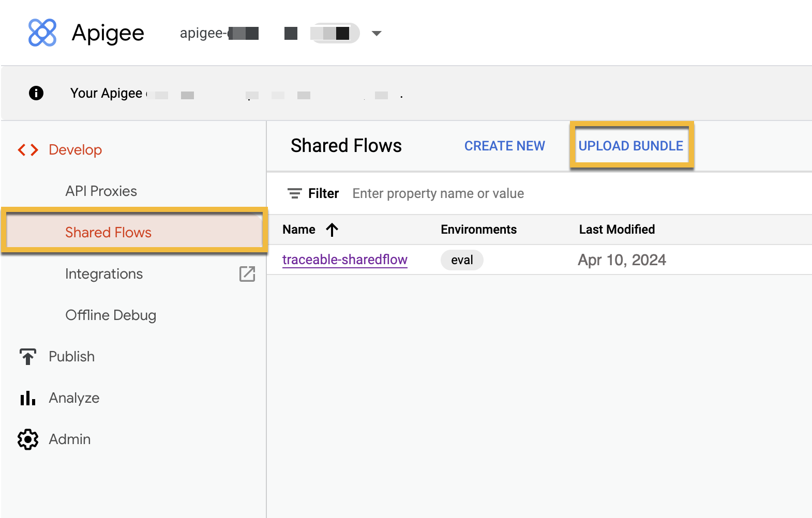
Task: Expand the Develop menu section
Action: click(x=76, y=150)
